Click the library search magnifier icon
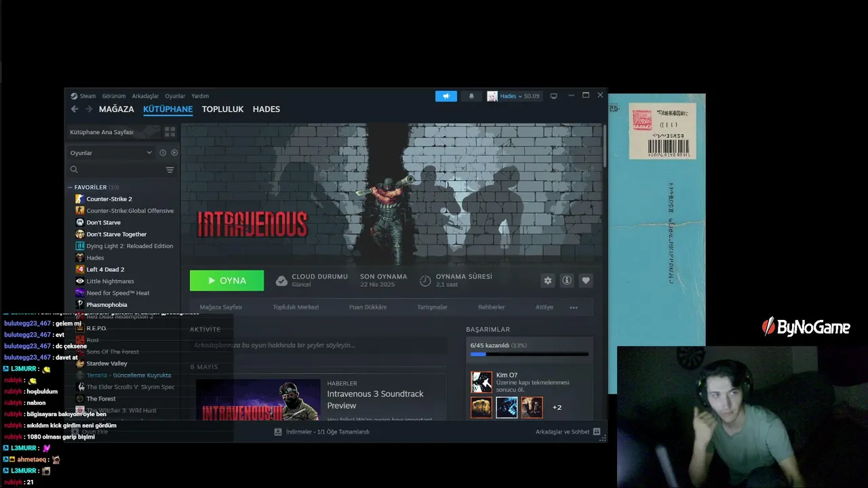 [x=74, y=169]
